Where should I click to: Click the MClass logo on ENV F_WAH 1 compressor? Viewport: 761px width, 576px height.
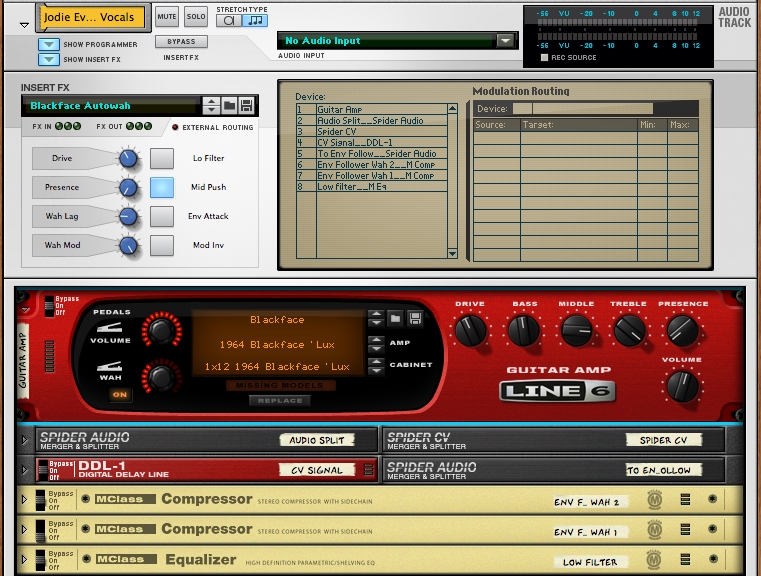point(655,529)
